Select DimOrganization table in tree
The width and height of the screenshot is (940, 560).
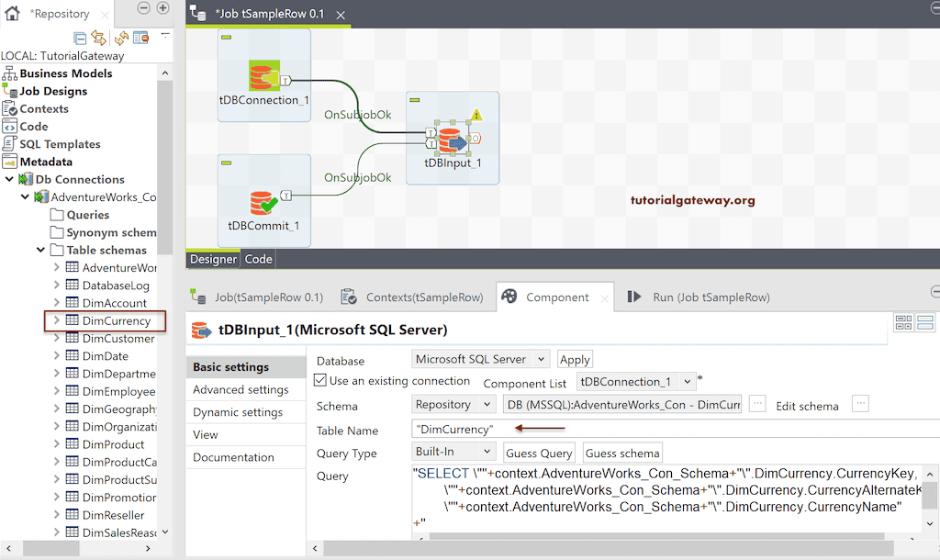(x=119, y=427)
